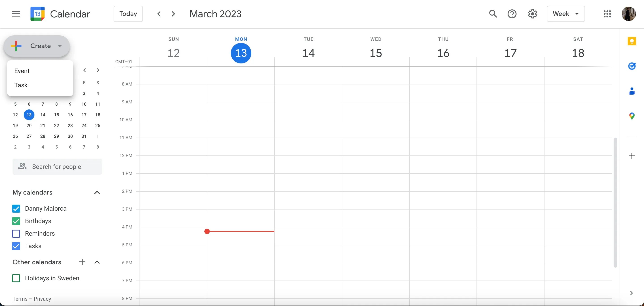Viewport: 644px width, 306px height.
Task: Click the Today button
Action: tap(128, 14)
